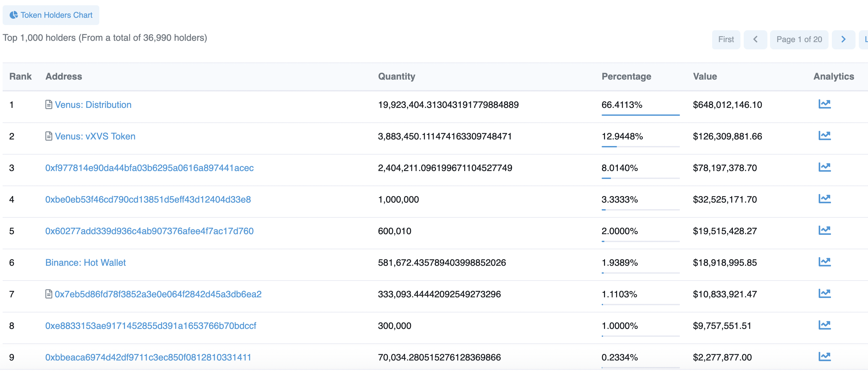Jump to First page button
This screenshot has width=868, height=371.
pyautogui.click(x=726, y=39)
